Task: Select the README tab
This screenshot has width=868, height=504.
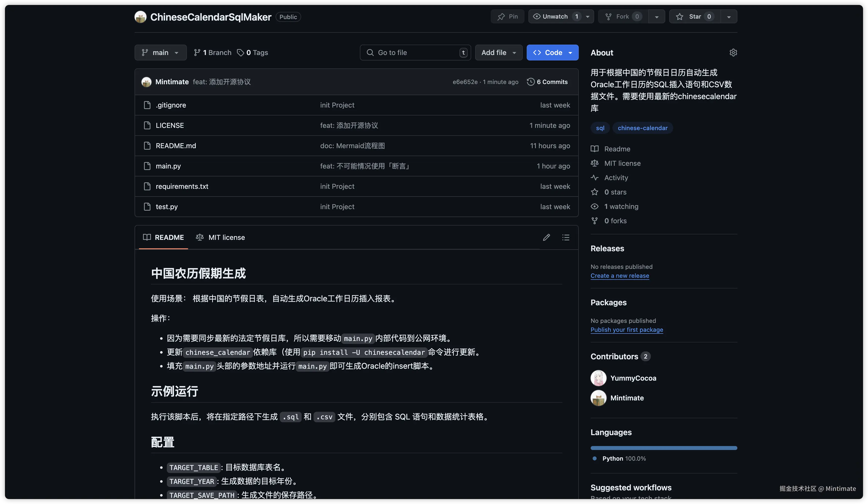Action: 163,237
